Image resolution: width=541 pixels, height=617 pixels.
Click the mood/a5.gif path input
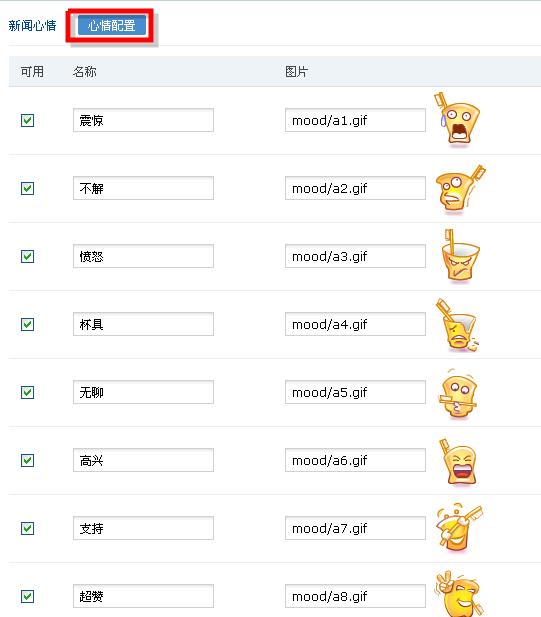click(x=355, y=392)
